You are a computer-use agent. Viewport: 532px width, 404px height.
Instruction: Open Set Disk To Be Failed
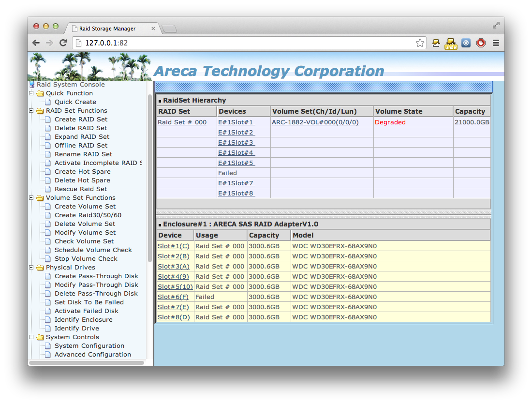(x=89, y=302)
